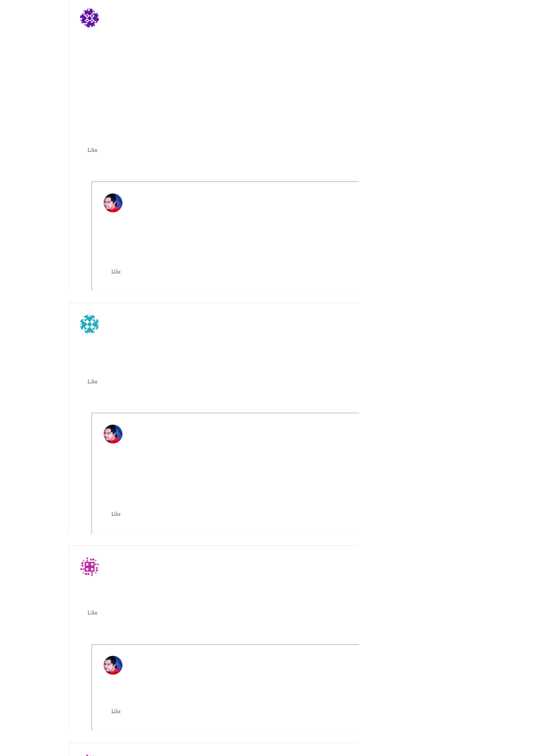The image size is (536, 756).
Task: Like the magenta-avatar commenter's comment
Action: [92, 613]
